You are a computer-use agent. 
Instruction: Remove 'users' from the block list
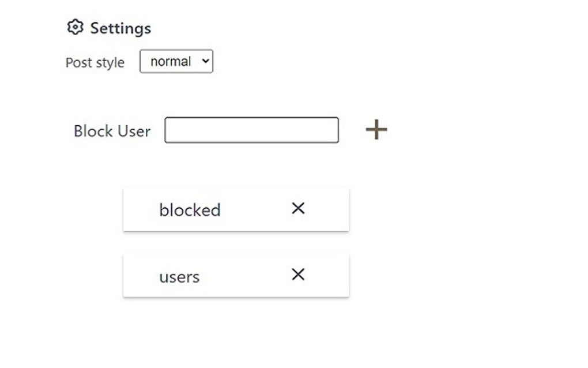tap(298, 275)
